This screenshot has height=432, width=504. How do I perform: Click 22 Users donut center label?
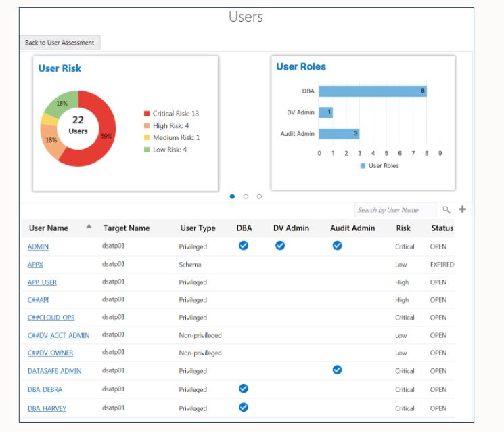click(78, 125)
